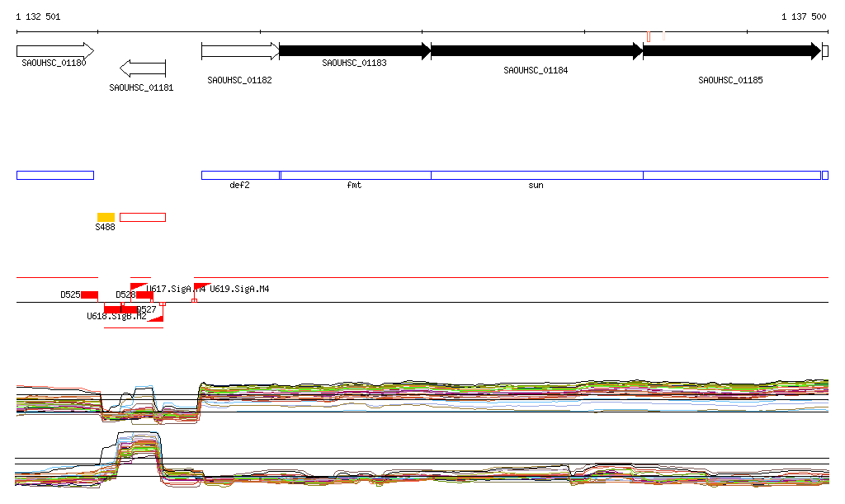This screenshot has width=845, height=504.
Task: Select the blue sun annotation box
Action: (536, 175)
